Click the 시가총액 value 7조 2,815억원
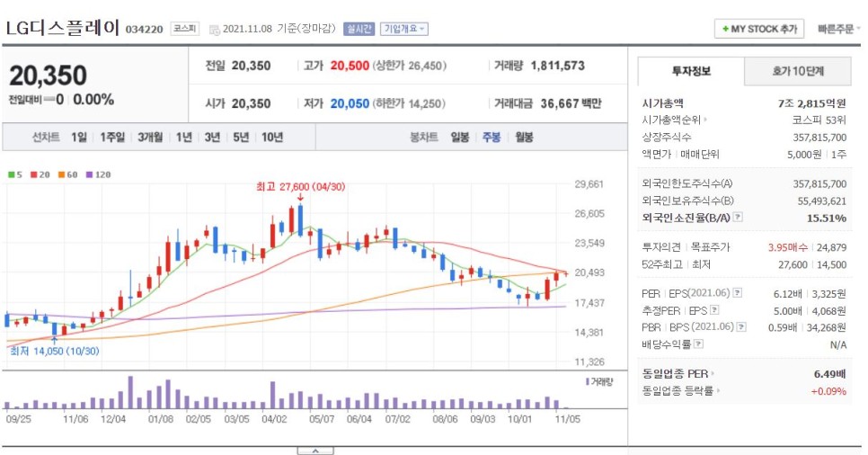This screenshot has width=868, height=455. tap(811, 103)
